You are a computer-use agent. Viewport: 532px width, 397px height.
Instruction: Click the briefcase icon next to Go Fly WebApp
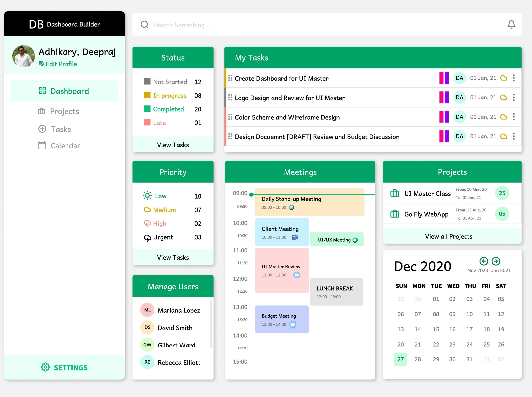coord(394,214)
